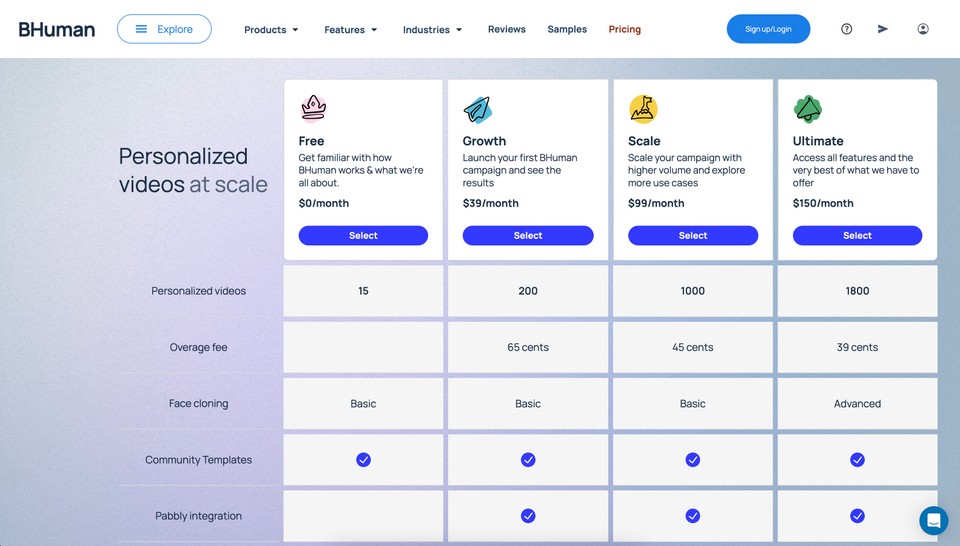
Task: Open the Reviews page
Action: pos(506,29)
